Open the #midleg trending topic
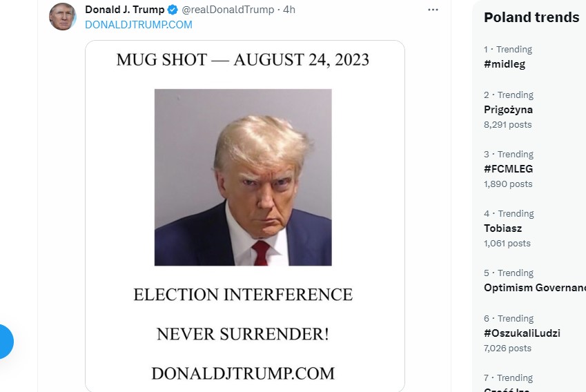The width and height of the screenshot is (586, 392). tap(505, 64)
